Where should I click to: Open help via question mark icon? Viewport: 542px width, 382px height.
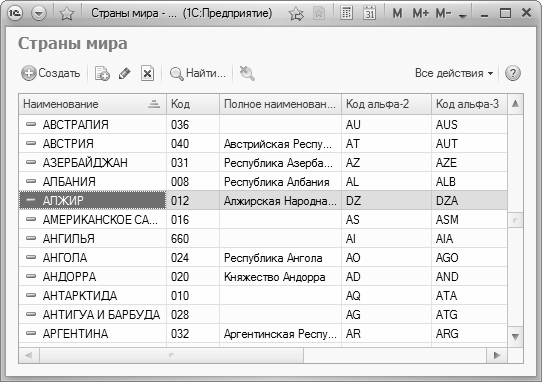[513, 73]
